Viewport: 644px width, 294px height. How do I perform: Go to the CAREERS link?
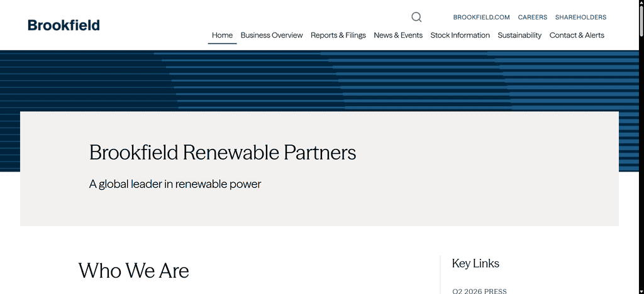click(532, 17)
